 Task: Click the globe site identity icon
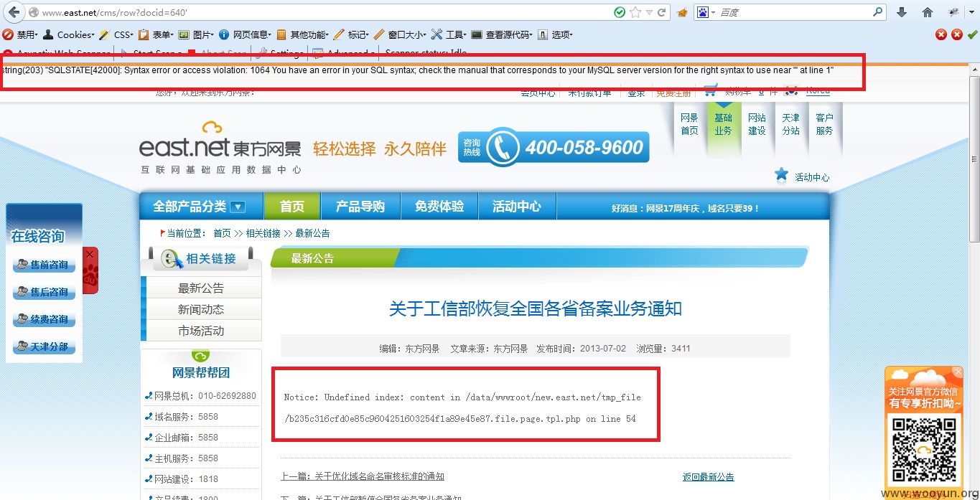click(34, 12)
